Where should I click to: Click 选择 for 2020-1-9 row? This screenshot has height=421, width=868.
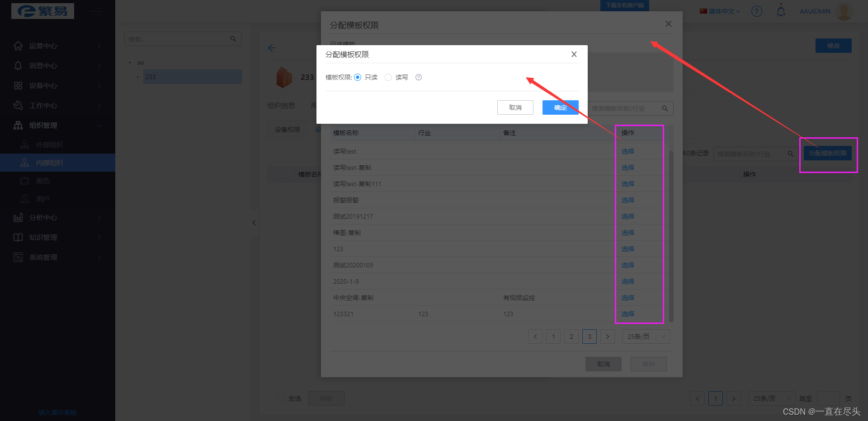627,281
